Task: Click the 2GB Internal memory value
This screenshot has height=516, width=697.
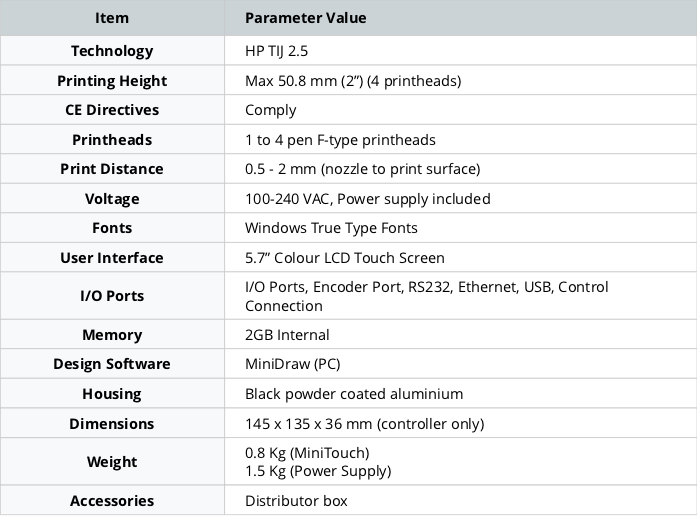Action: [x=287, y=335]
